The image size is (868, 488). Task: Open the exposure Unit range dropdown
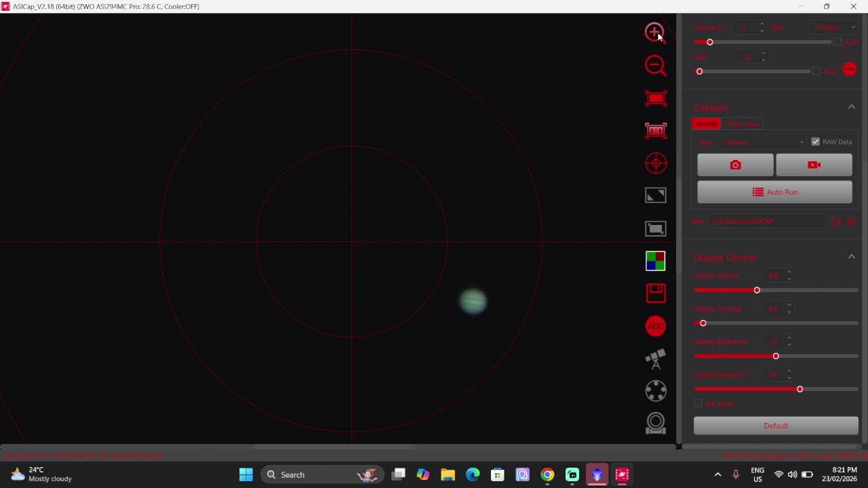tap(833, 28)
